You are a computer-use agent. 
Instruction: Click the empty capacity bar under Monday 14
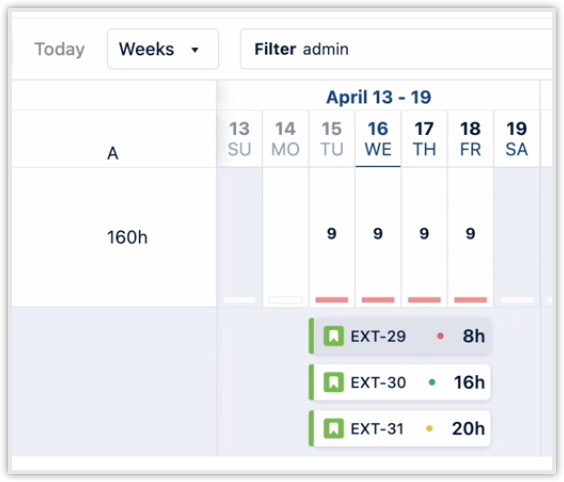coord(286,300)
